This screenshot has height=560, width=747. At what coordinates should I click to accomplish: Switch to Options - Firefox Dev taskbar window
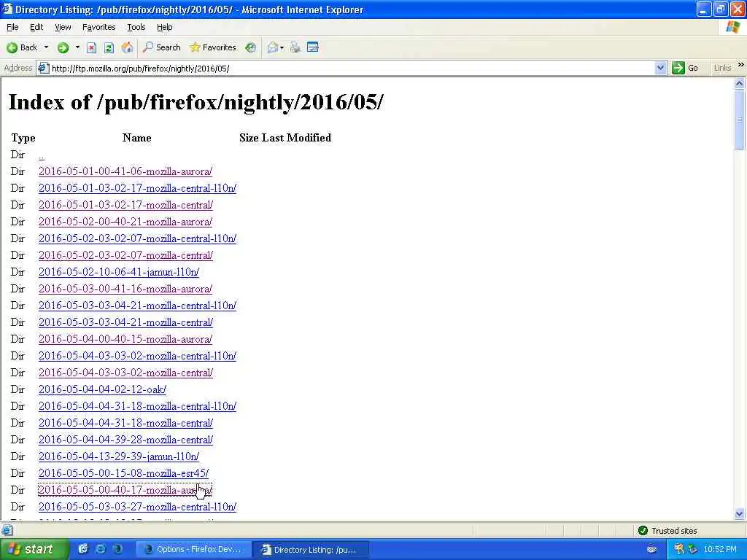[x=193, y=549]
